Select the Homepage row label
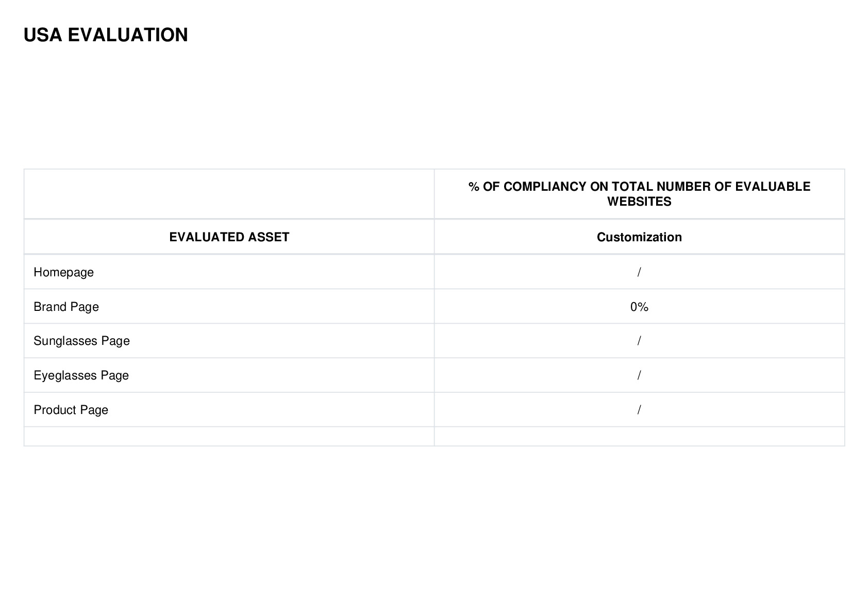Viewport: 868px width, 614px height. click(64, 272)
